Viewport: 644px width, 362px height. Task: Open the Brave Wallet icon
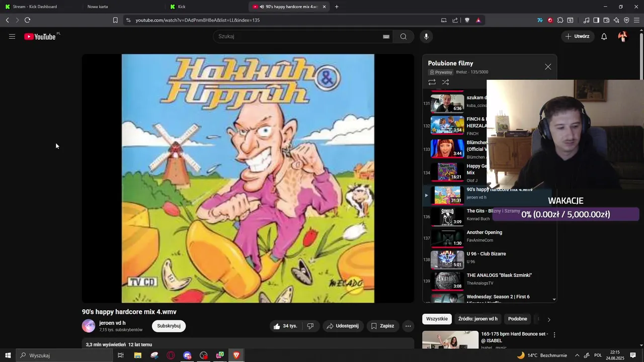click(606, 20)
